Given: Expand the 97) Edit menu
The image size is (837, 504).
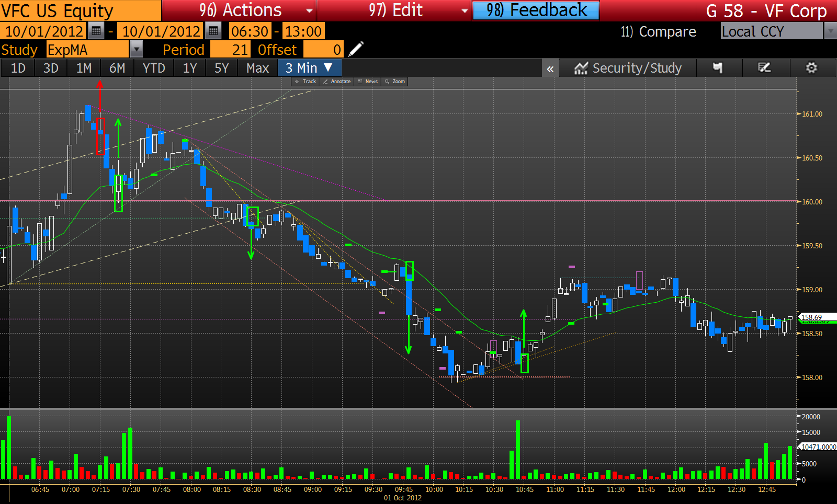Looking at the screenshot, I should tap(395, 10).
